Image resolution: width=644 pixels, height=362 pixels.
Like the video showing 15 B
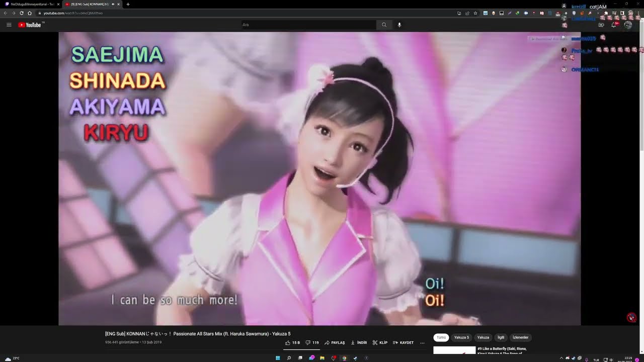click(292, 342)
